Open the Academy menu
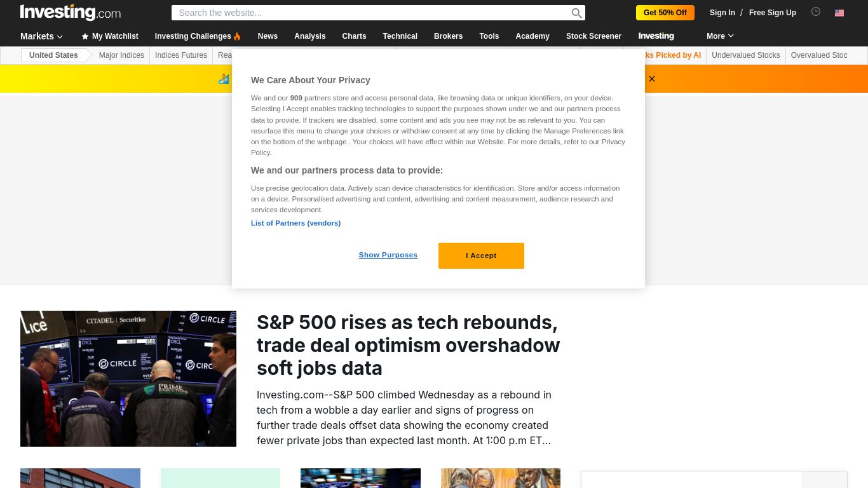The height and width of the screenshot is (488, 868). [x=532, y=36]
